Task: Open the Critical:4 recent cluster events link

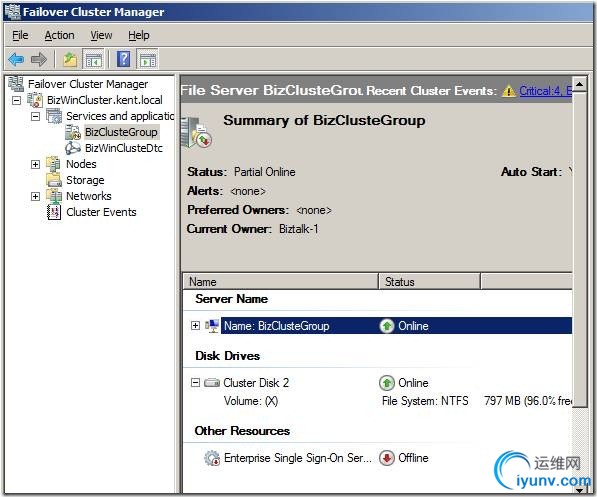Action: (x=545, y=91)
